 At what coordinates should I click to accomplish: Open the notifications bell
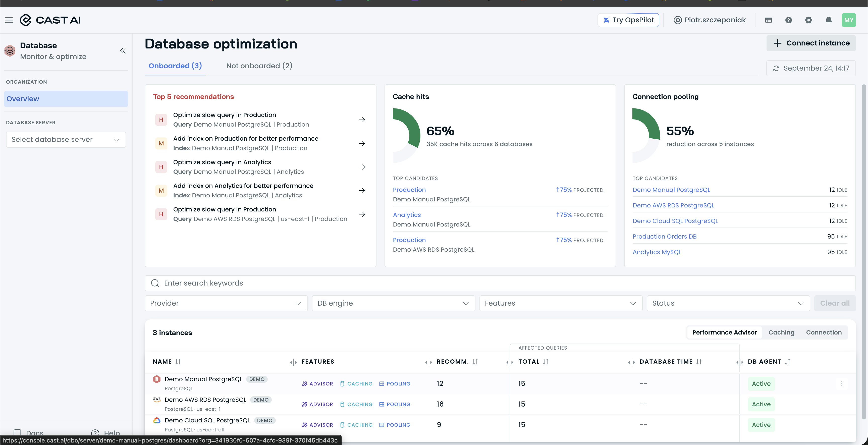point(829,20)
